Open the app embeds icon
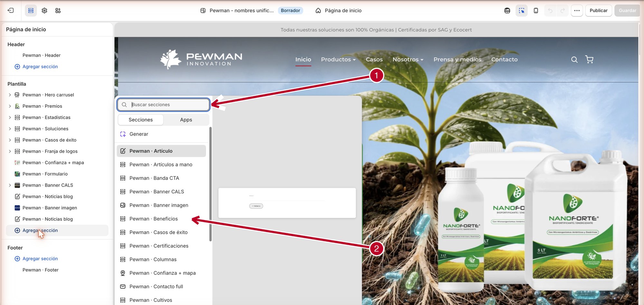This screenshot has width=644, height=305. pyautogui.click(x=58, y=11)
